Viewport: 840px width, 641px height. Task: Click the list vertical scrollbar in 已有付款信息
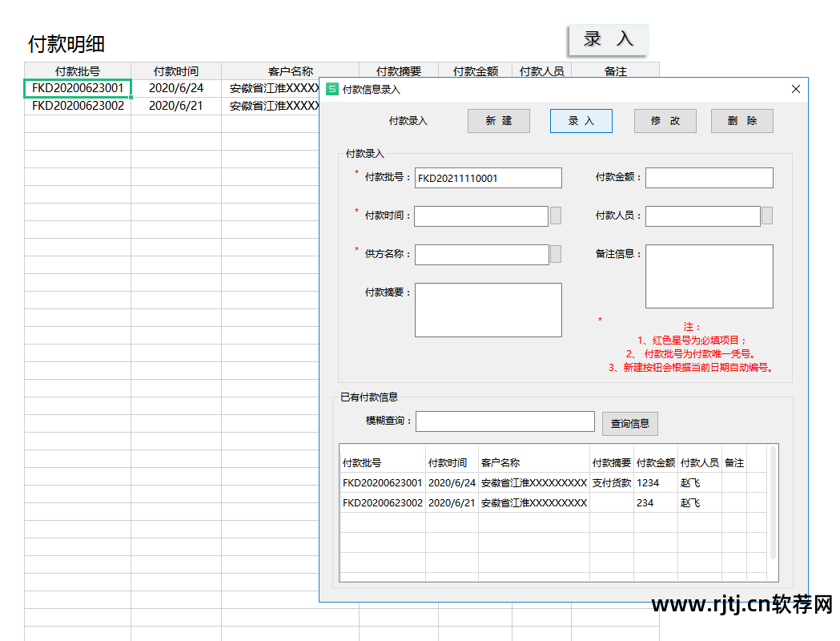pos(773,504)
